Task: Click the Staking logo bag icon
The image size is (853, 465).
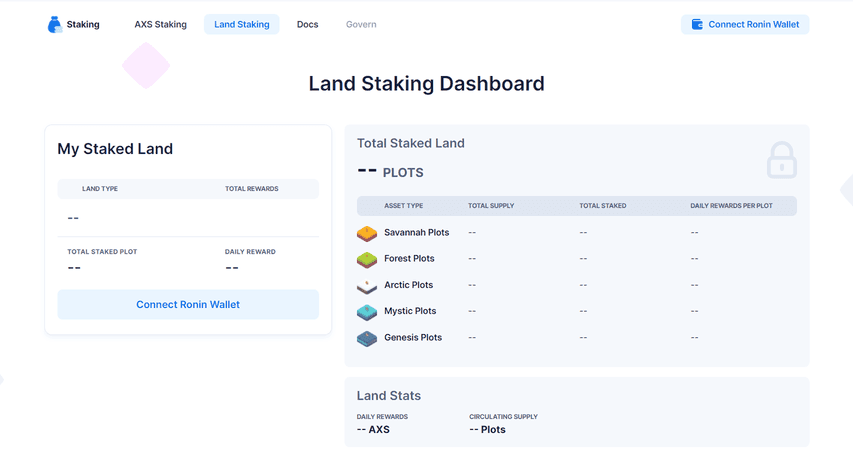Action: [x=55, y=24]
